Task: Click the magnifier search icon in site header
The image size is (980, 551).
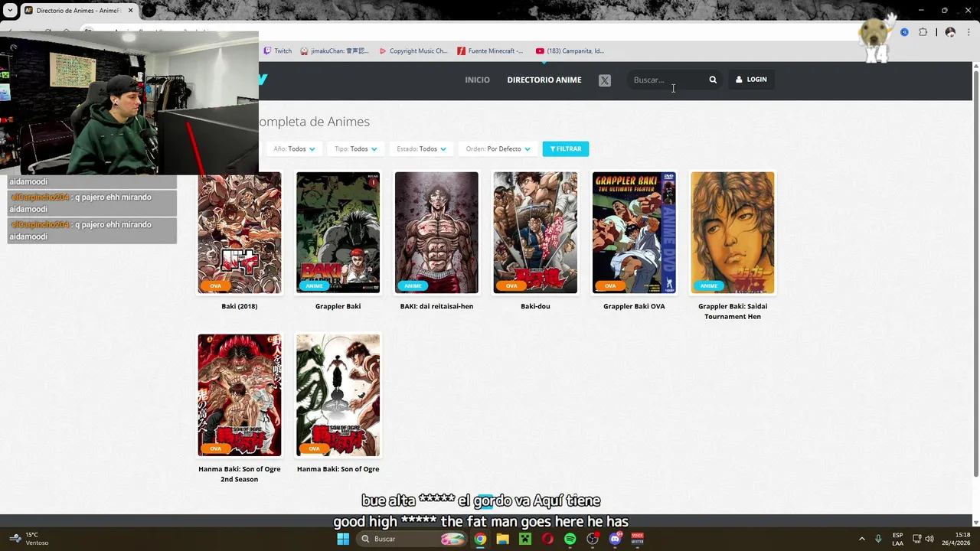Action: pos(713,80)
